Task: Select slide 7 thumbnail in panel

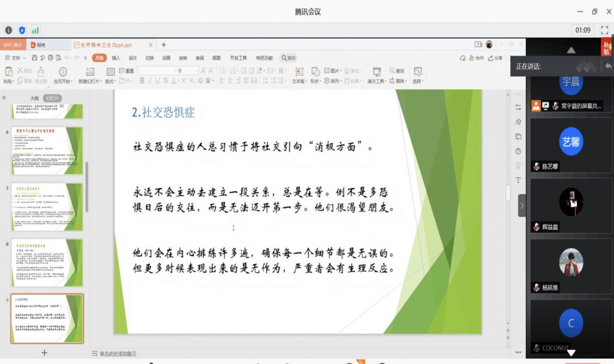Action: click(x=47, y=206)
